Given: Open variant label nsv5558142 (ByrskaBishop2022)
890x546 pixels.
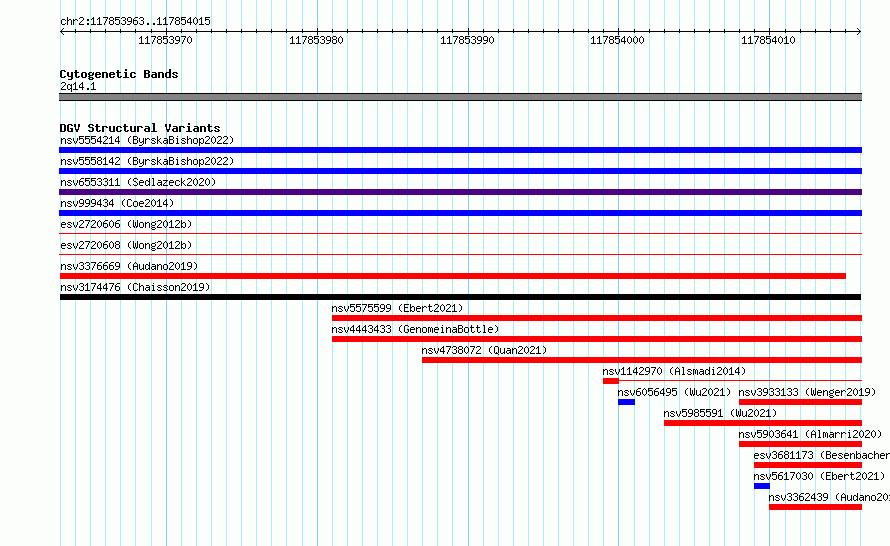Looking at the screenshot, I should pos(147,161).
